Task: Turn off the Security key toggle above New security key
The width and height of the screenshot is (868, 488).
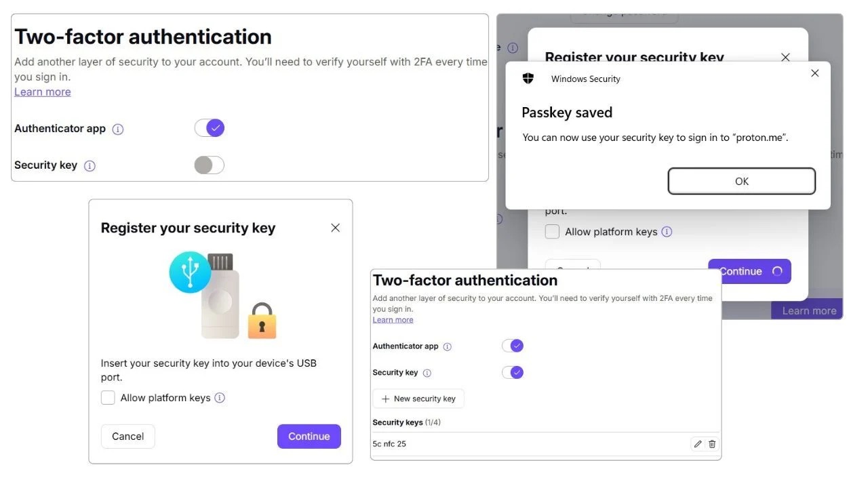Action: click(513, 372)
